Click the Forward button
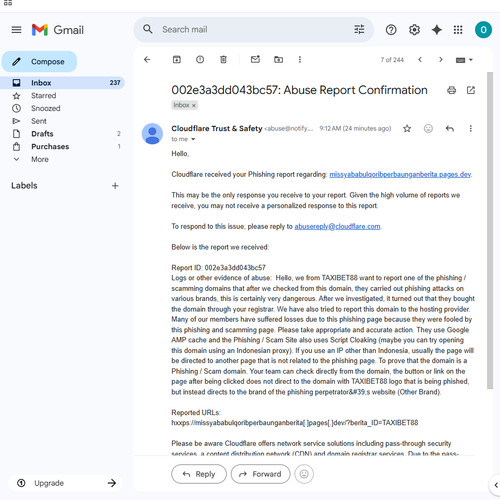The width and height of the screenshot is (500, 500). [x=260, y=474]
